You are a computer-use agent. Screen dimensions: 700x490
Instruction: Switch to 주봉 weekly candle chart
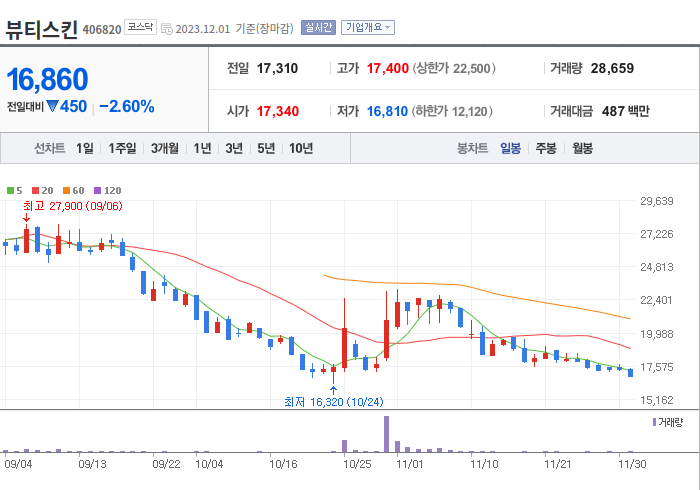pyautogui.click(x=546, y=148)
